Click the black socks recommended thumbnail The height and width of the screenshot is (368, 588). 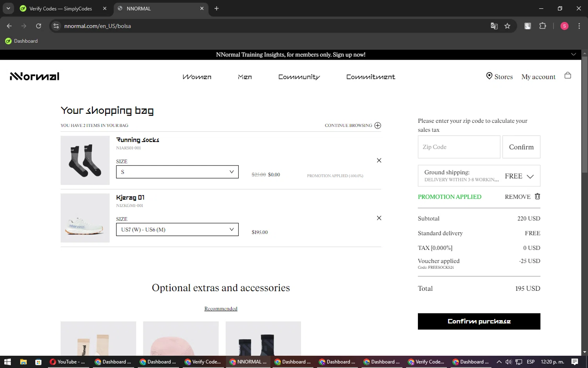point(263,339)
